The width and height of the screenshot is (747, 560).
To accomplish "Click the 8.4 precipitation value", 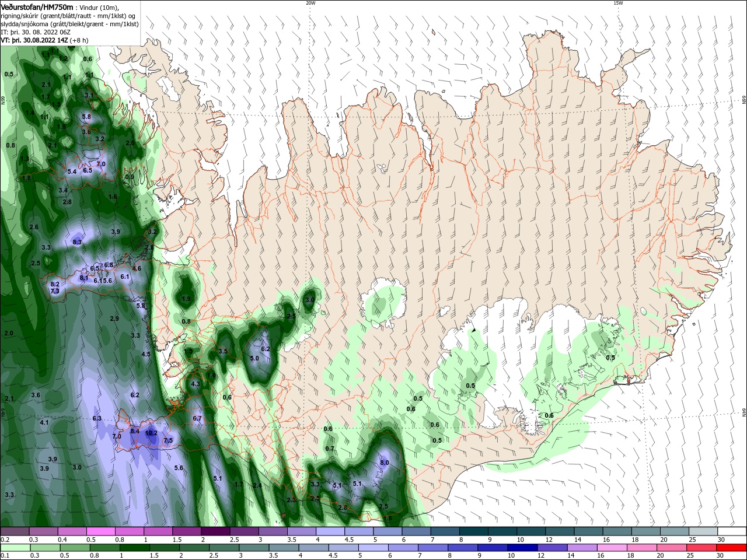I will click(x=135, y=431).
